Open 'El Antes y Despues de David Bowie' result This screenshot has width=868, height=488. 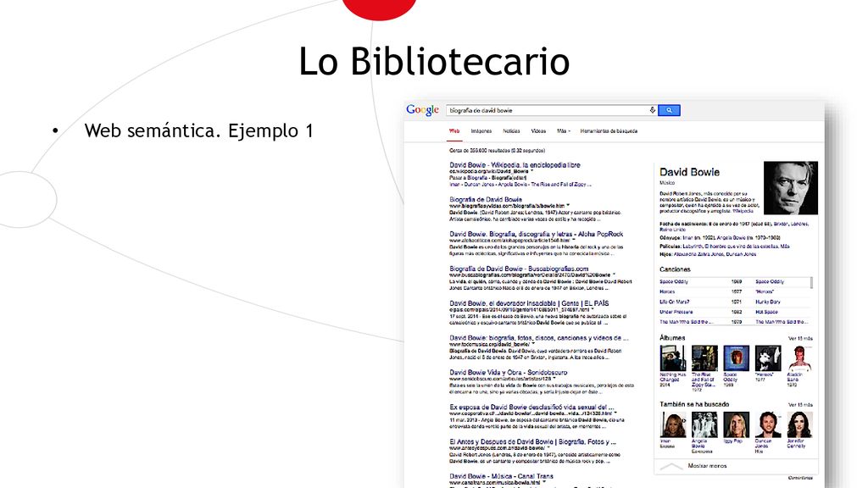tap(532, 441)
